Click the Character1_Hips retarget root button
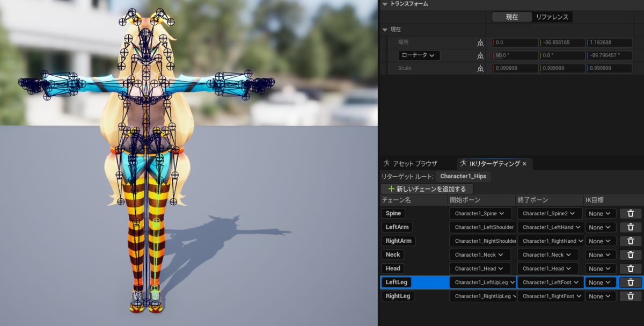The width and height of the screenshot is (644, 326). click(x=463, y=176)
